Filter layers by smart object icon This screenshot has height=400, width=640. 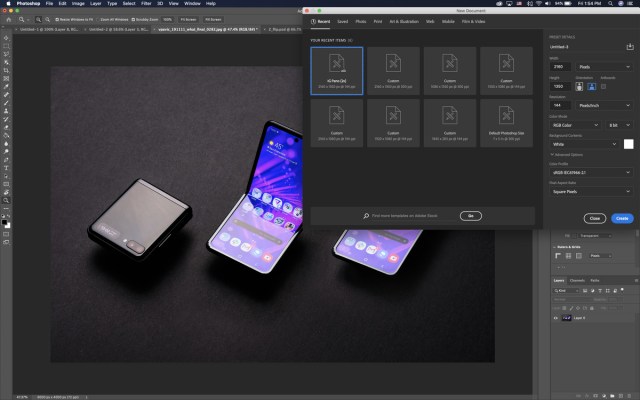coord(615,291)
